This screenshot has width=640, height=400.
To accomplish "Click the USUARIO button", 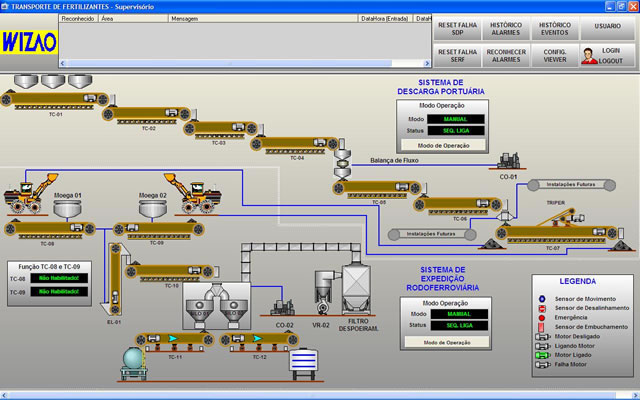I will coord(607,29).
